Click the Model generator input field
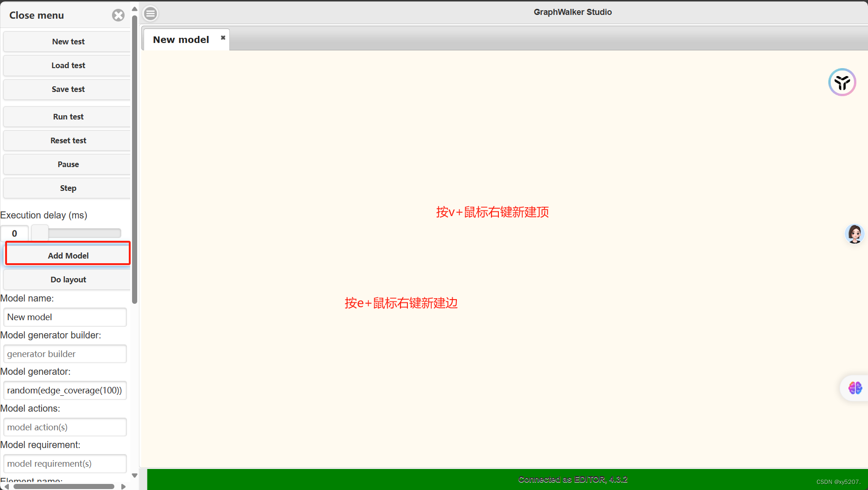The image size is (868, 490). [65, 390]
